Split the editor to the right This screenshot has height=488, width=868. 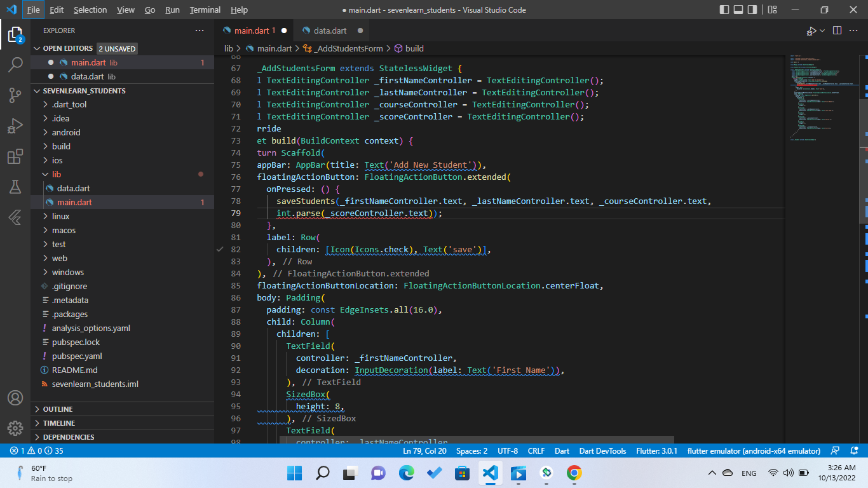(x=837, y=30)
